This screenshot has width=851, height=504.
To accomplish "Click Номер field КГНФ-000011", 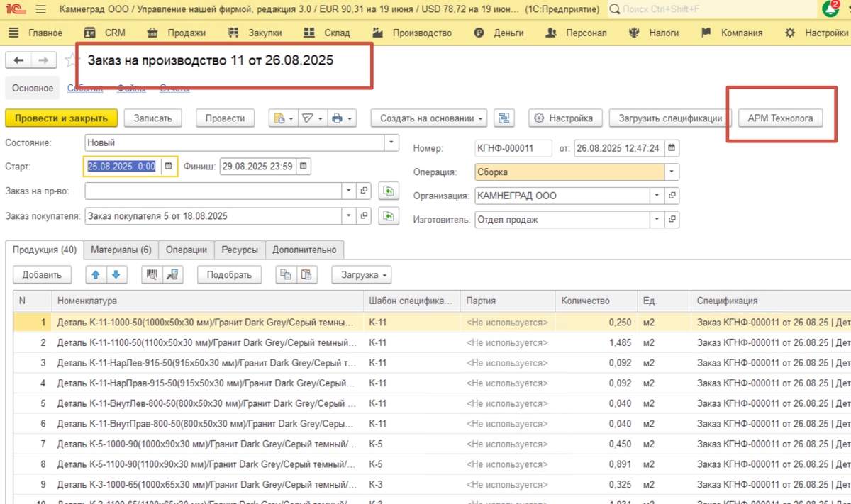I will click(513, 148).
